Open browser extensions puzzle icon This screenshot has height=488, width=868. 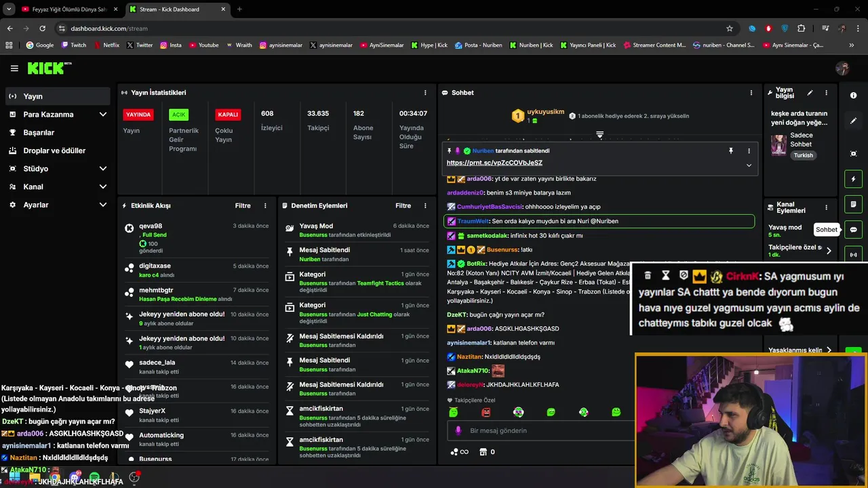(802, 28)
